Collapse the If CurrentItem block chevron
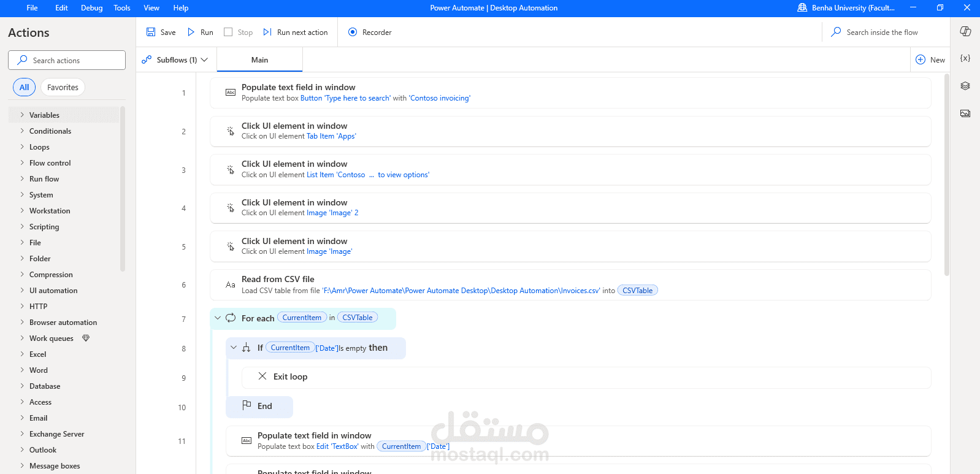The width and height of the screenshot is (980, 474). [233, 348]
